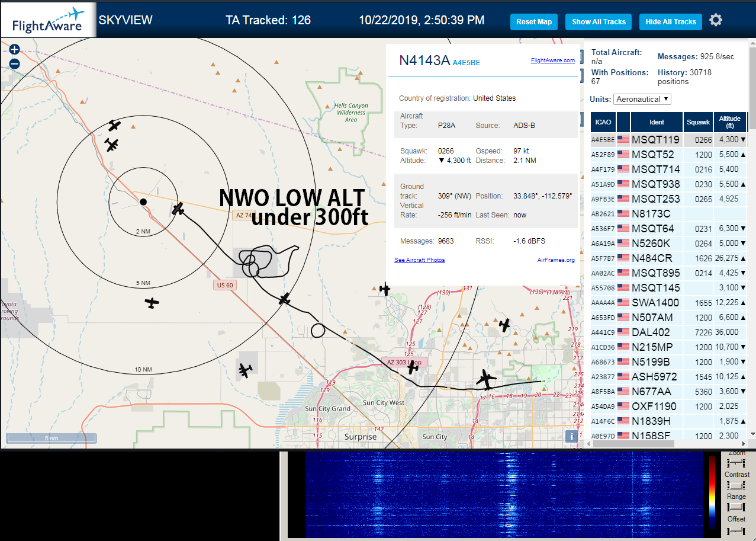Click the US flag in MSQT119 row
This screenshot has height=541, width=756.
click(623, 140)
